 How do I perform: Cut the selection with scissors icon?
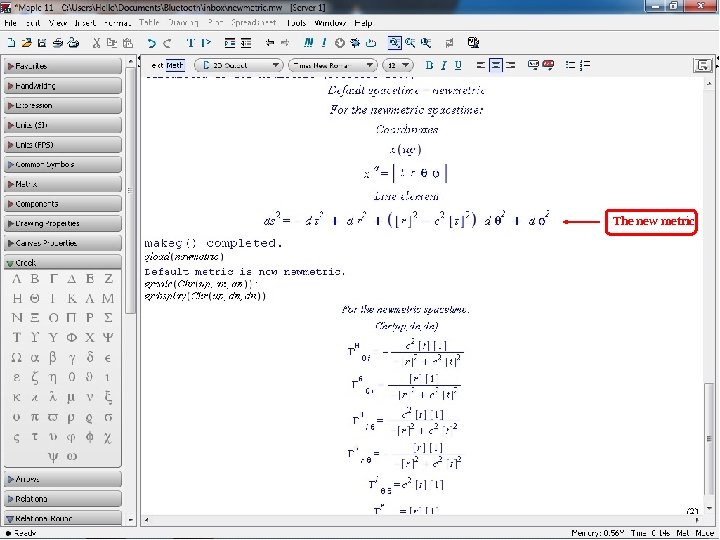pyautogui.click(x=96, y=43)
